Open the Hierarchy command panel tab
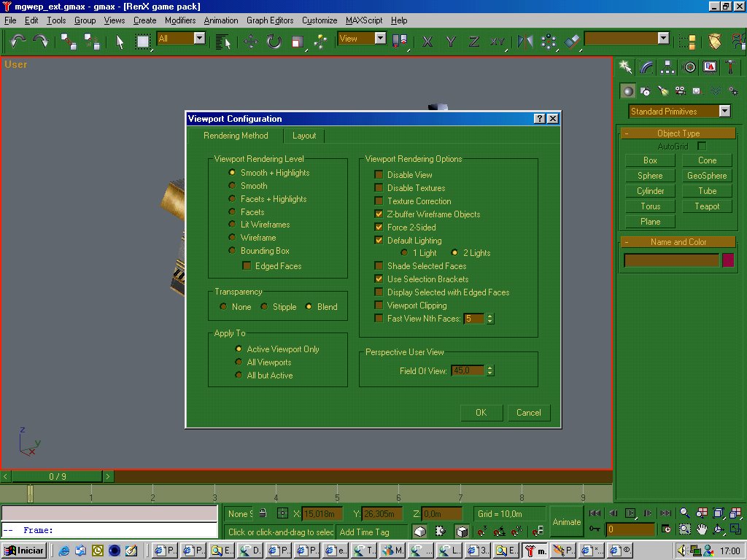Viewport: 747px width, 560px height. [x=667, y=67]
